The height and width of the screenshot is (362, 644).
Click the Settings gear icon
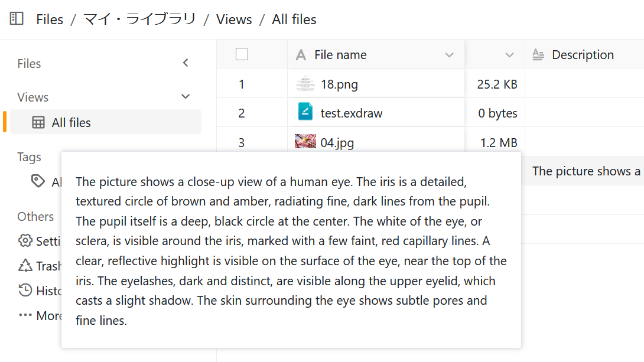25,241
